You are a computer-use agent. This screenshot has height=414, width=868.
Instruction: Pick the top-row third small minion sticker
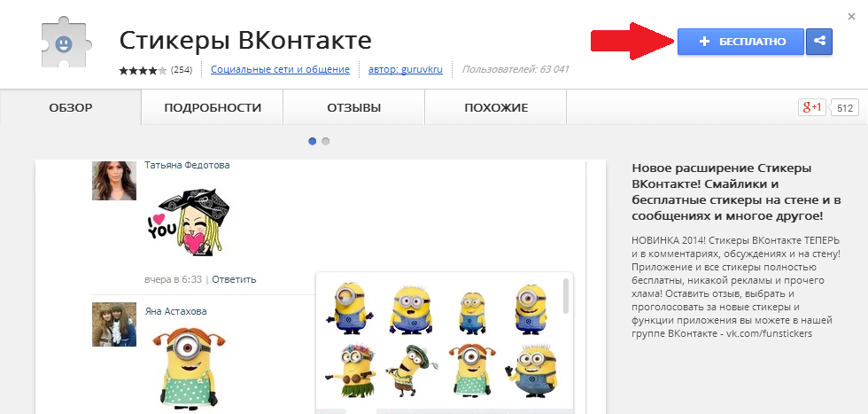pos(472,313)
